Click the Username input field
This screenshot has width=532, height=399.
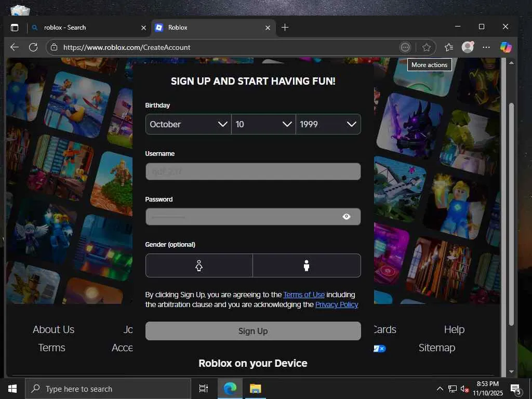[253, 171]
